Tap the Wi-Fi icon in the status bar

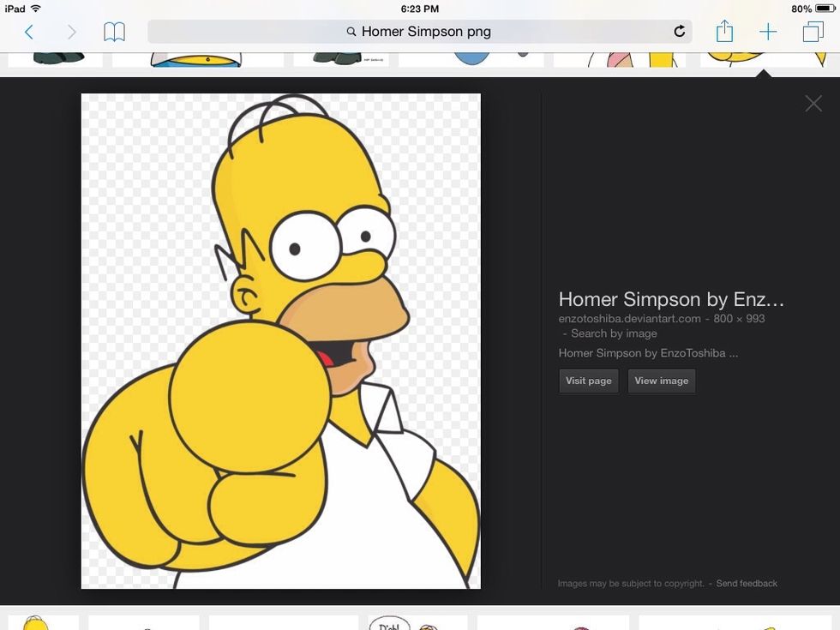35,8
